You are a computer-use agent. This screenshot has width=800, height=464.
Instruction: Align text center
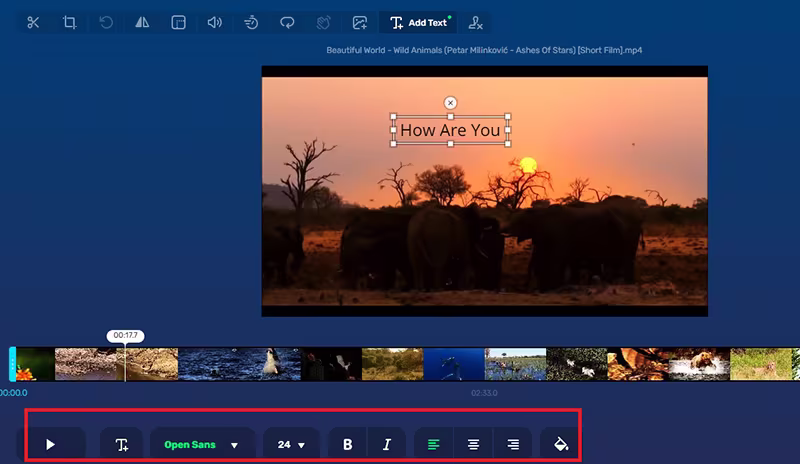473,445
